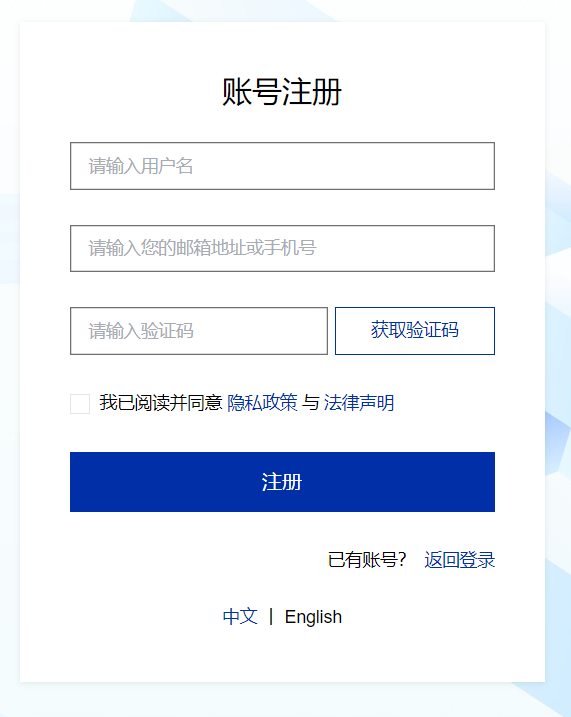
Task: Click the 请输入您的邮箱地址或手机号 placeholder text
Action: tap(202, 248)
